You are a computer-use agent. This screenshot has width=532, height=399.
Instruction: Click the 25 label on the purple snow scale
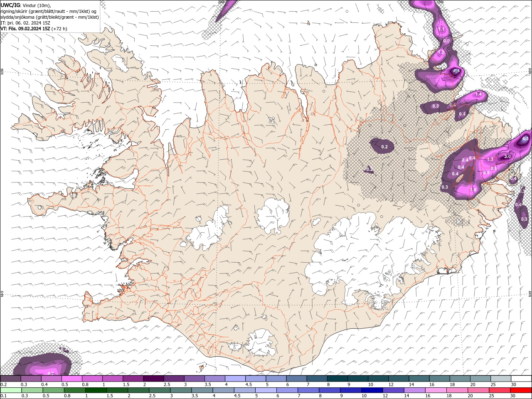click(x=493, y=384)
